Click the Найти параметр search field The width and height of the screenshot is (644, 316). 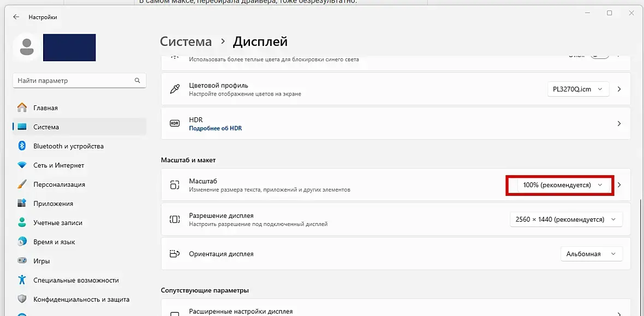point(74,81)
